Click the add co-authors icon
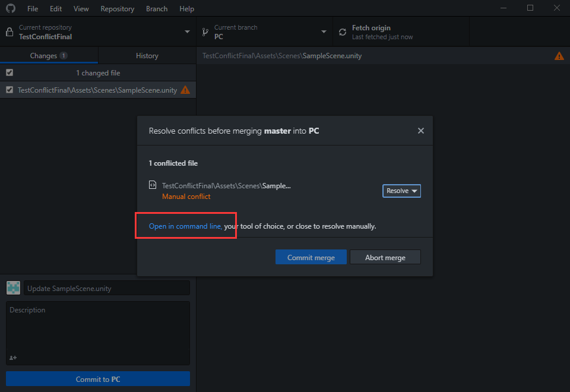Image resolution: width=570 pixels, height=392 pixels. [13, 358]
